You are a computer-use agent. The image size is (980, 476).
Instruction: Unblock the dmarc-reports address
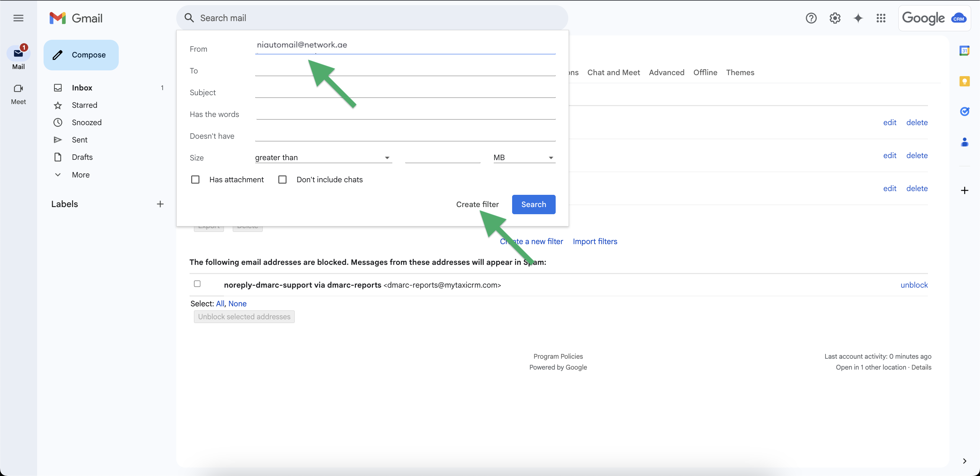914,285
